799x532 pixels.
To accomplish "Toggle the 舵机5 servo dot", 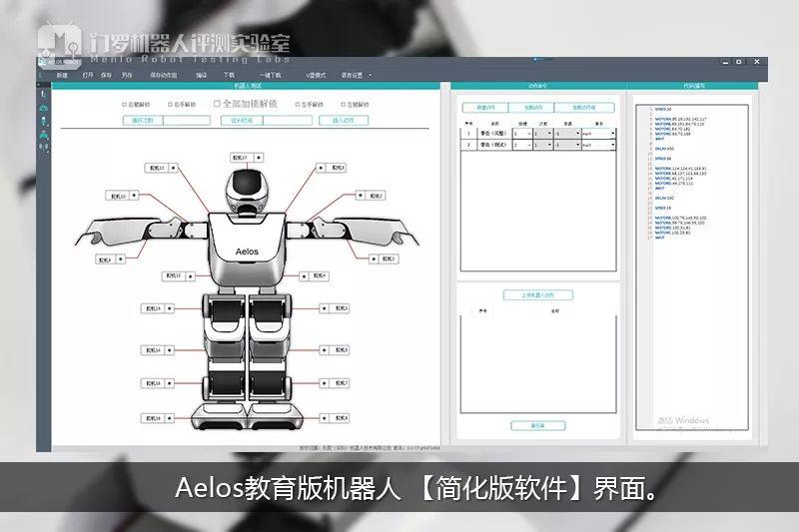I will point(325,308).
